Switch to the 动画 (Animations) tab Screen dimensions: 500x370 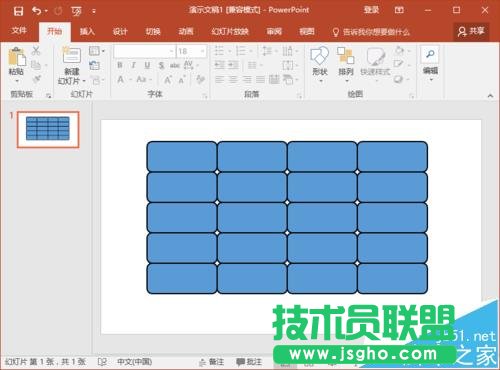tap(186, 31)
